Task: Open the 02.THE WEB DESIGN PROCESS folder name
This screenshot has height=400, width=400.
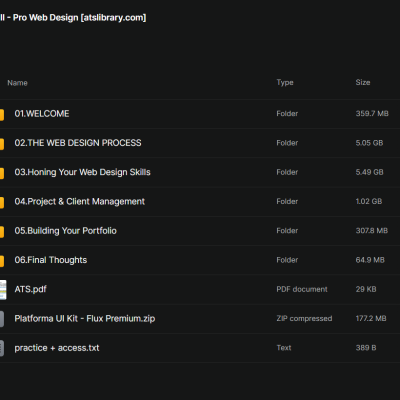Action: point(78,143)
